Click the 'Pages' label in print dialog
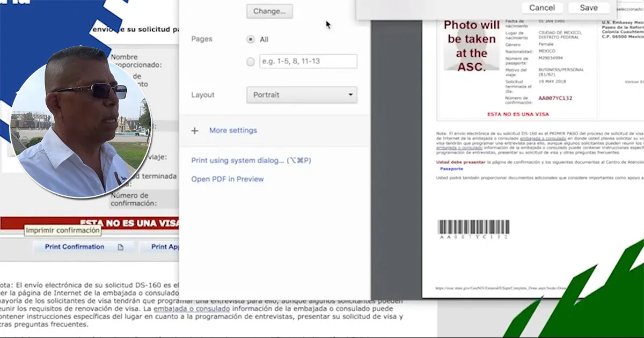644x338 pixels. [x=202, y=39]
